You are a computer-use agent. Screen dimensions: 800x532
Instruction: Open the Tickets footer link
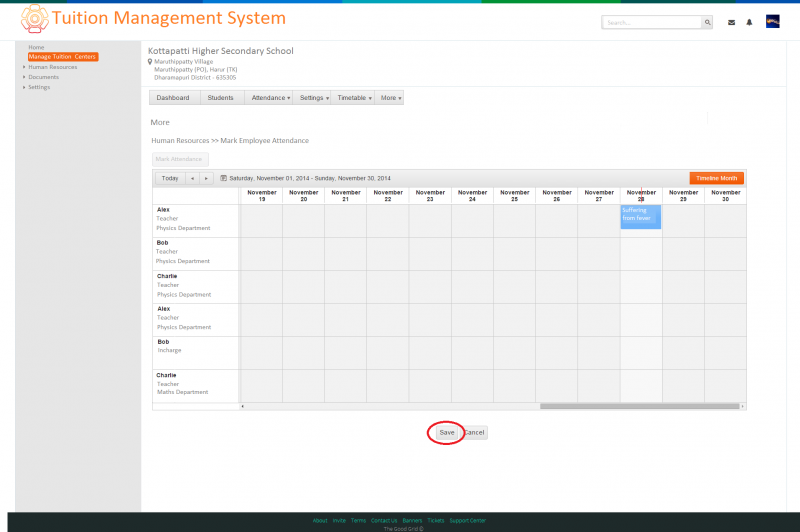coord(436,521)
